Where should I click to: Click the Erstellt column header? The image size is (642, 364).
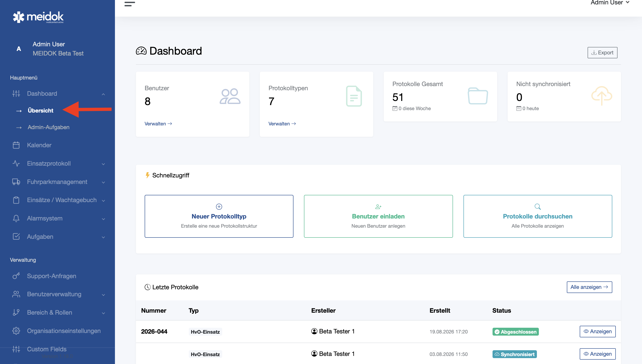point(440,310)
